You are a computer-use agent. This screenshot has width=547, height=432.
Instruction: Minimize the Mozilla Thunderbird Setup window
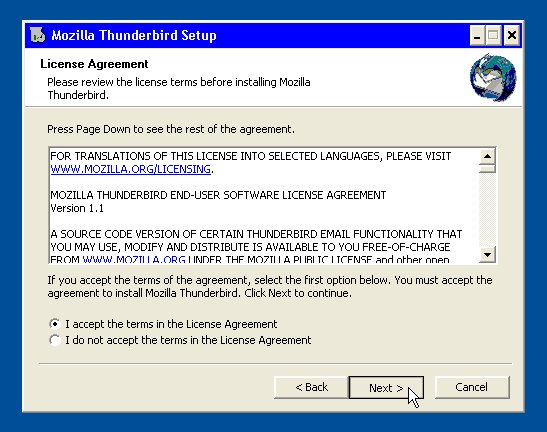[477, 35]
